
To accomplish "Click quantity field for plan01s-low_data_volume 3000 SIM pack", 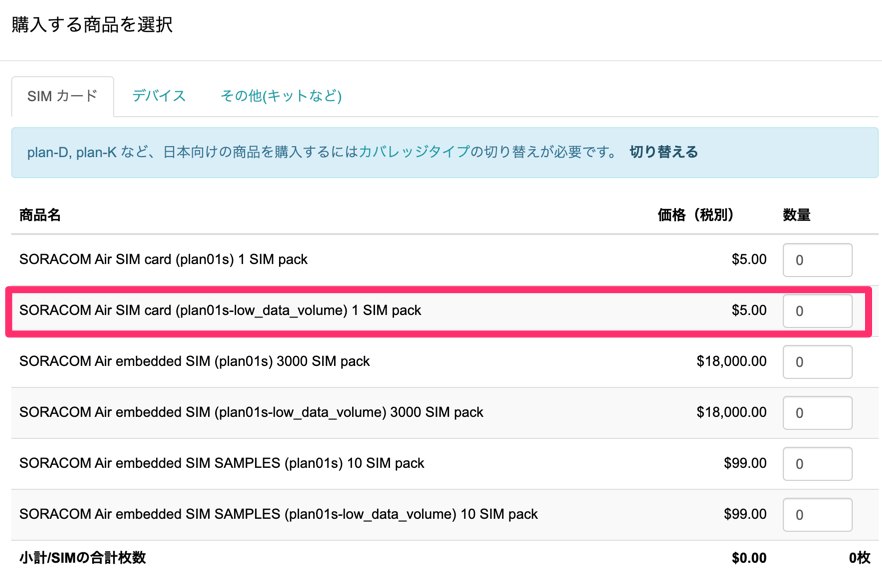I will click(x=817, y=413).
